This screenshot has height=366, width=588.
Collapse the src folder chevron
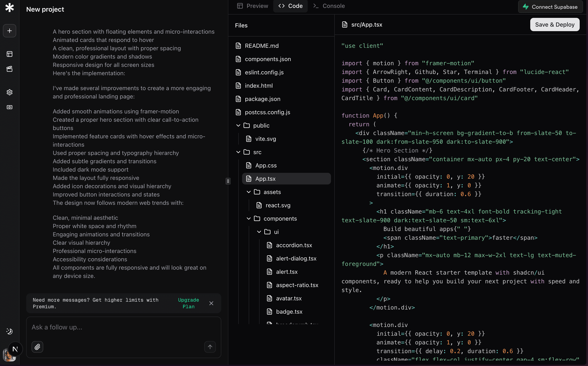click(x=238, y=152)
